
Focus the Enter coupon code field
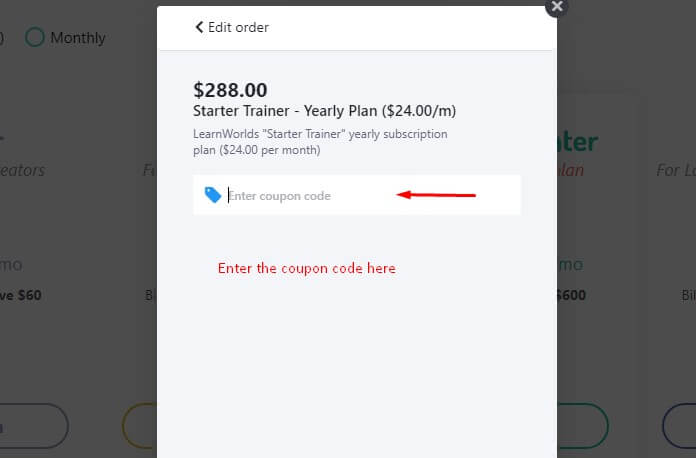click(x=357, y=195)
